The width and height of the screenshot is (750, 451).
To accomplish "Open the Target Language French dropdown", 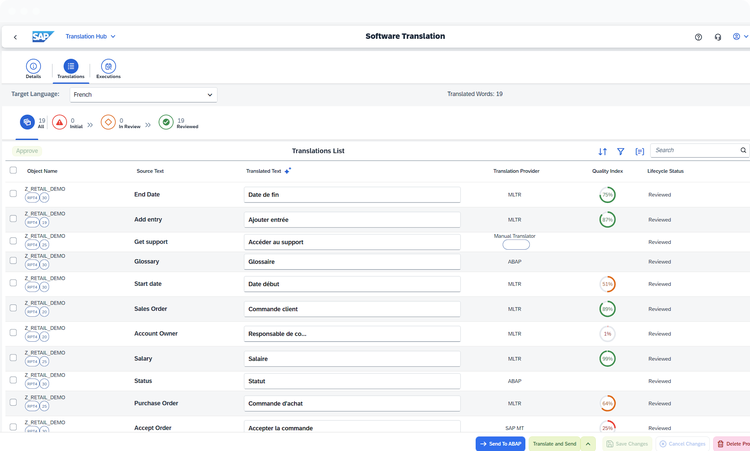I will point(143,95).
